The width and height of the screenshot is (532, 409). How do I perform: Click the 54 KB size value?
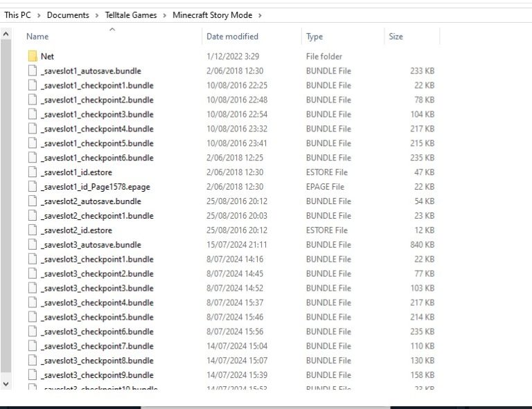tap(424, 201)
